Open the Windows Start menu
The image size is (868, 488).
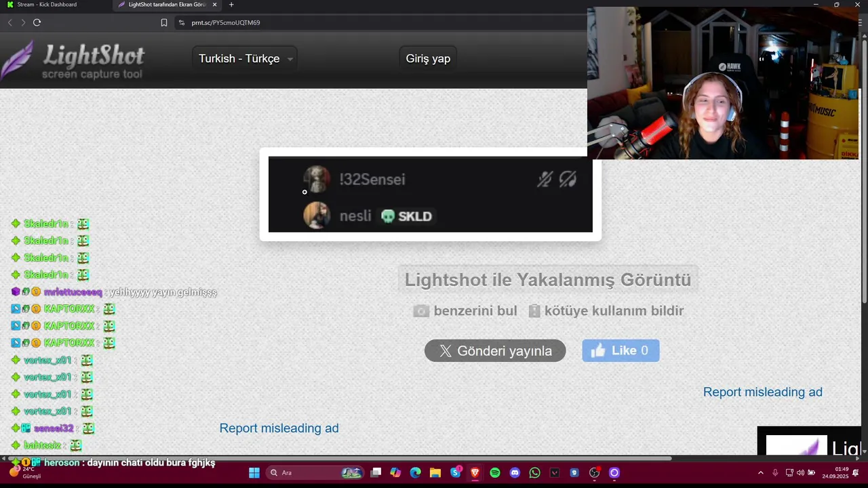[254, 472]
